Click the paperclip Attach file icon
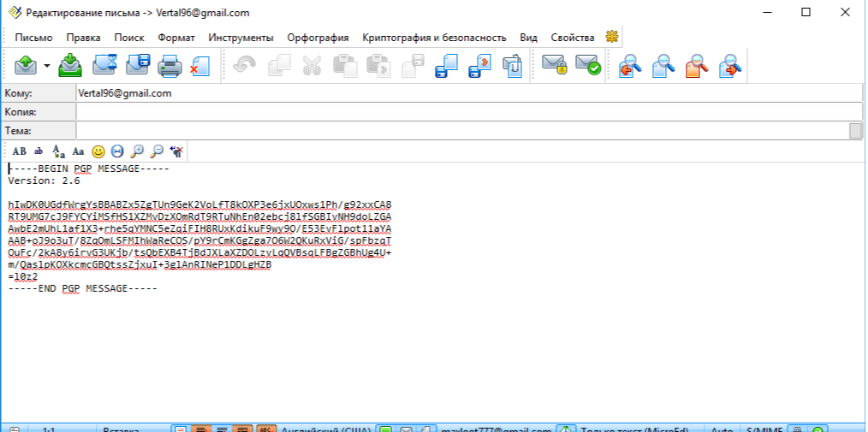 pyautogui.click(x=513, y=65)
